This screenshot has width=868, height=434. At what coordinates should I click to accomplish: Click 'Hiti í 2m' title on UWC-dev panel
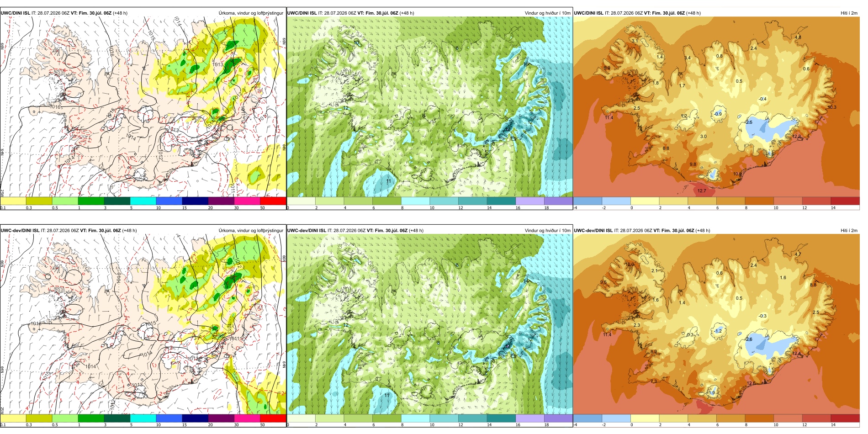(849, 231)
